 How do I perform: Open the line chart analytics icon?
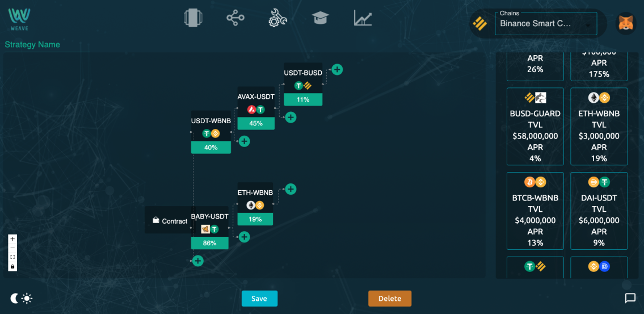pos(363,18)
